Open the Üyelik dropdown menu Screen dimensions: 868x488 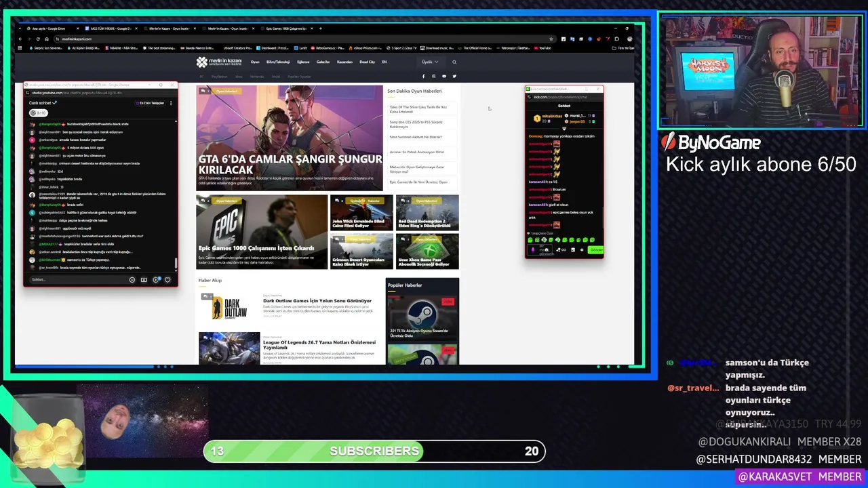[x=430, y=62]
